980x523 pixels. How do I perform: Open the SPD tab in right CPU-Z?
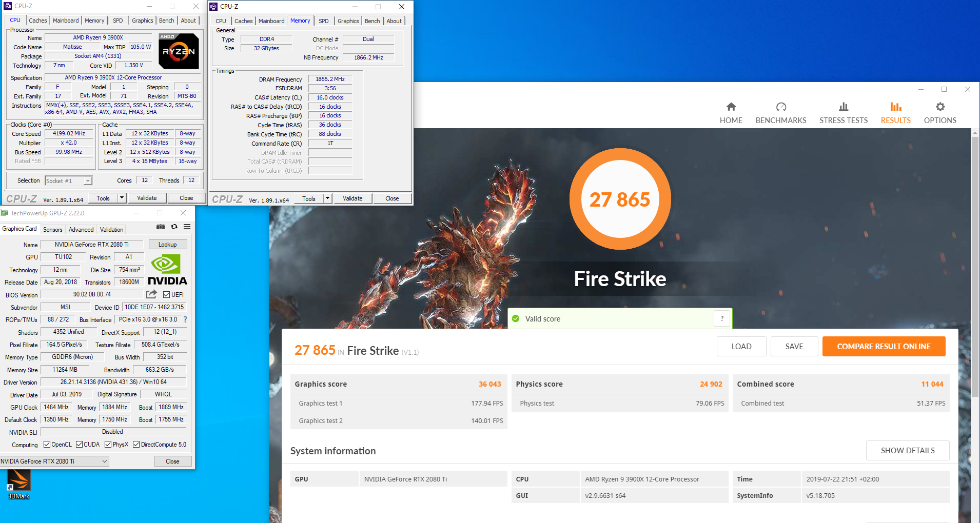[x=324, y=21]
